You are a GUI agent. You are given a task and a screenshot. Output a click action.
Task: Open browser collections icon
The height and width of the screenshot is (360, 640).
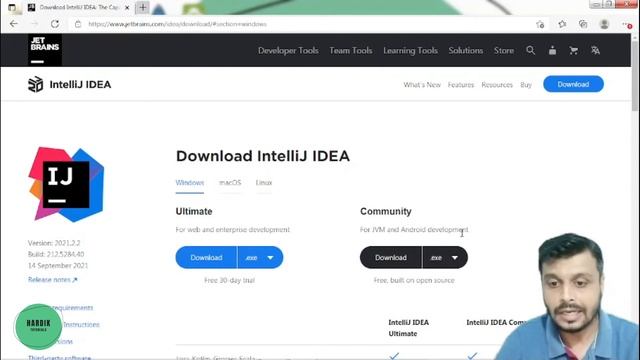pos(583,24)
